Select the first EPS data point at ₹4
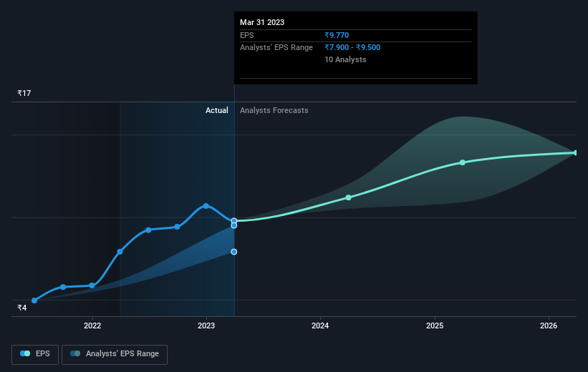 pos(34,300)
